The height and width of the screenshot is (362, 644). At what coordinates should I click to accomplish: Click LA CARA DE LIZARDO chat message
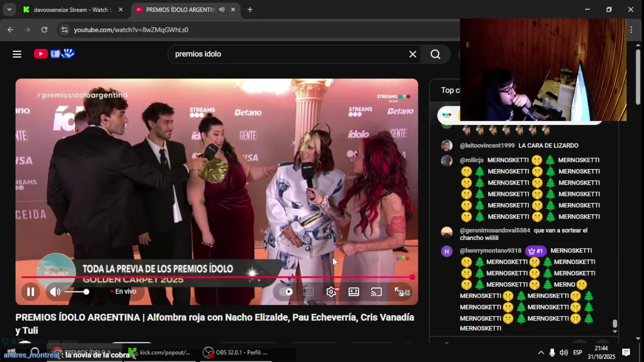point(548,145)
